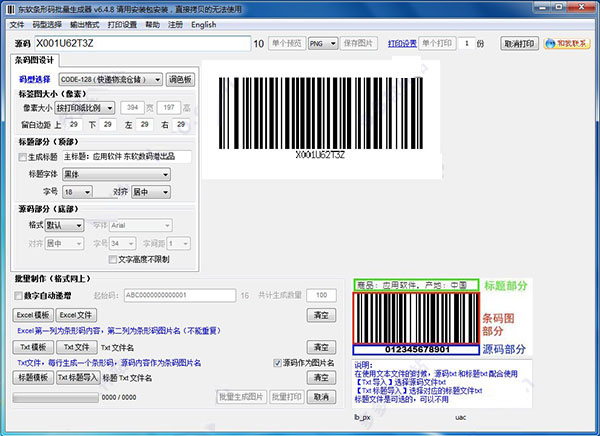
Task: Enable the 生成标题 checkbox
Action: coord(24,156)
